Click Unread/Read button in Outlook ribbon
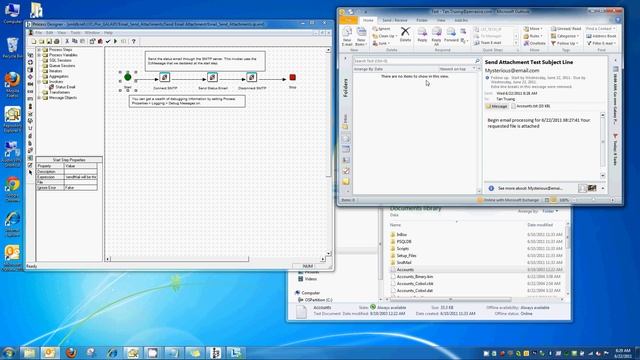 [566, 29]
